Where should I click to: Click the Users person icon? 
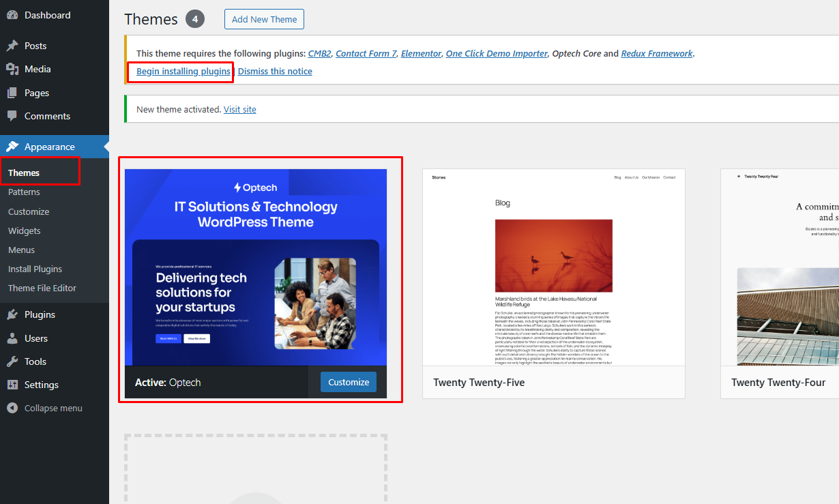click(x=12, y=338)
